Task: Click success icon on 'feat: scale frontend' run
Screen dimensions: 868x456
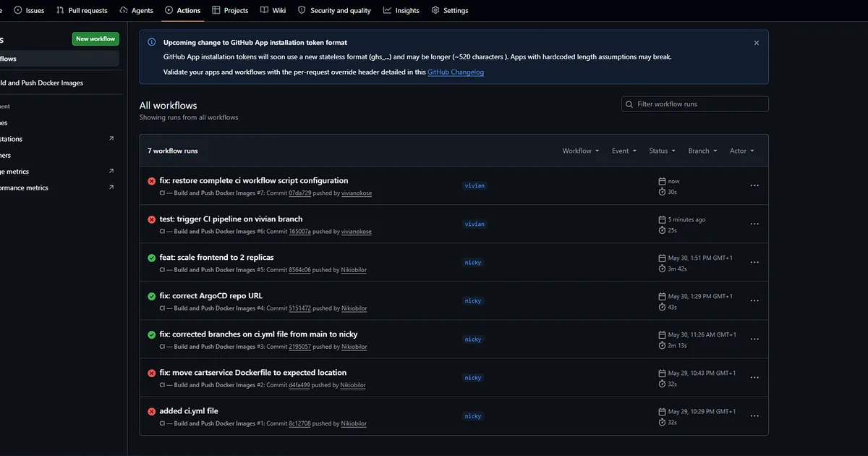Action: [x=151, y=258]
